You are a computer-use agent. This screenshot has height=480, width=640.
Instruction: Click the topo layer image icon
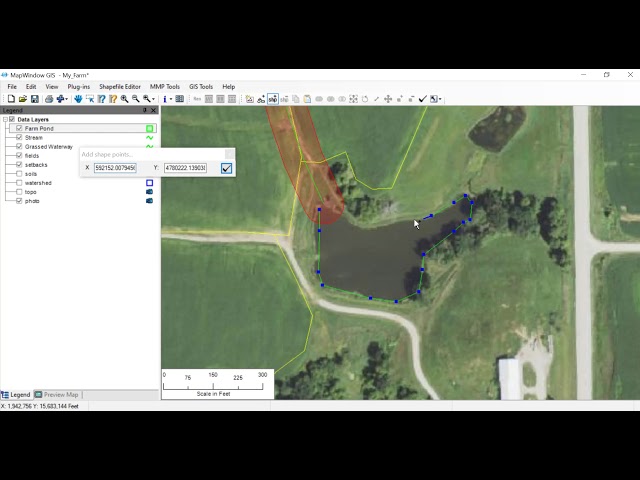pyautogui.click(x=150, y=192)
